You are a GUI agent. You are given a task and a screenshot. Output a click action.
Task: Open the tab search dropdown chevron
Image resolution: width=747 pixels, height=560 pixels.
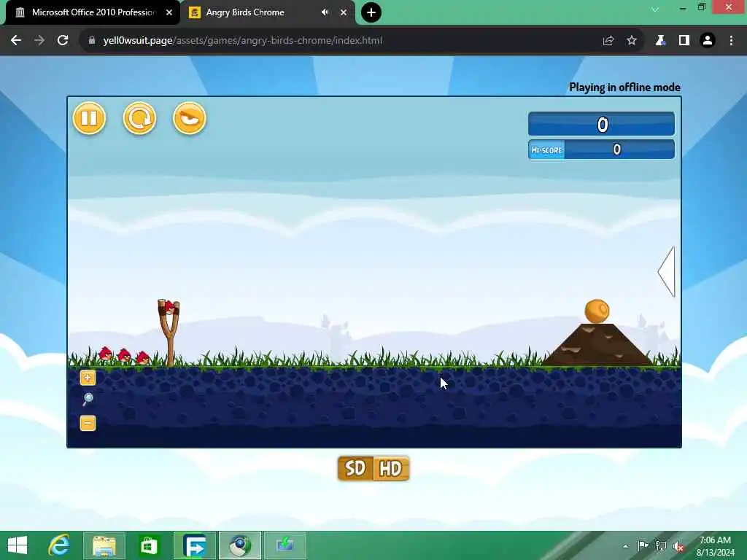656,9
